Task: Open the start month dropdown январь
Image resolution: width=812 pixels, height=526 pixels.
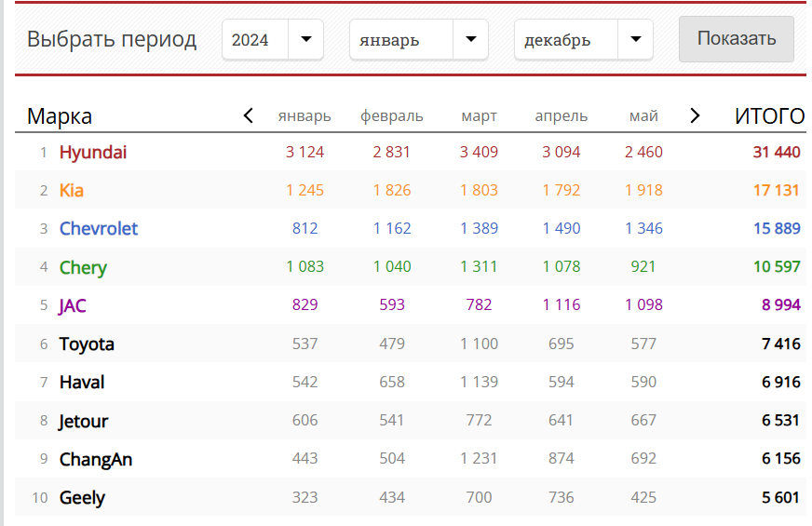Action: point(419,40)
